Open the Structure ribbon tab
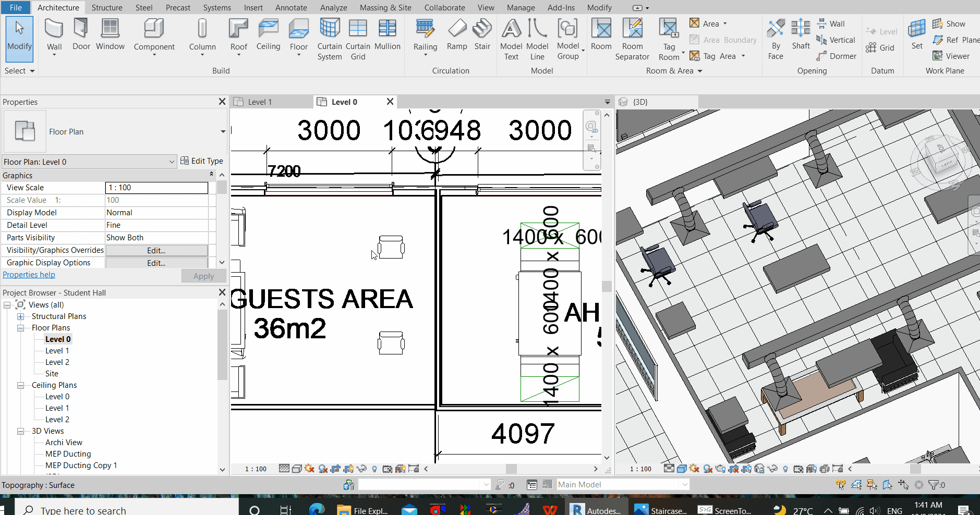The height and width of the screenshot is (515, 980). click(x=107, y=7)
